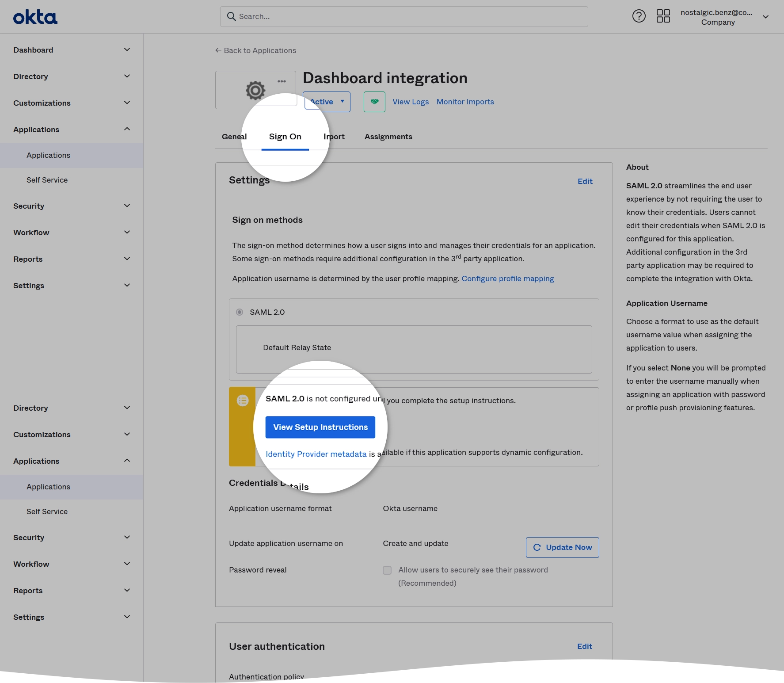
Task: Click the green handshake icon button
Action: point(374,102)
